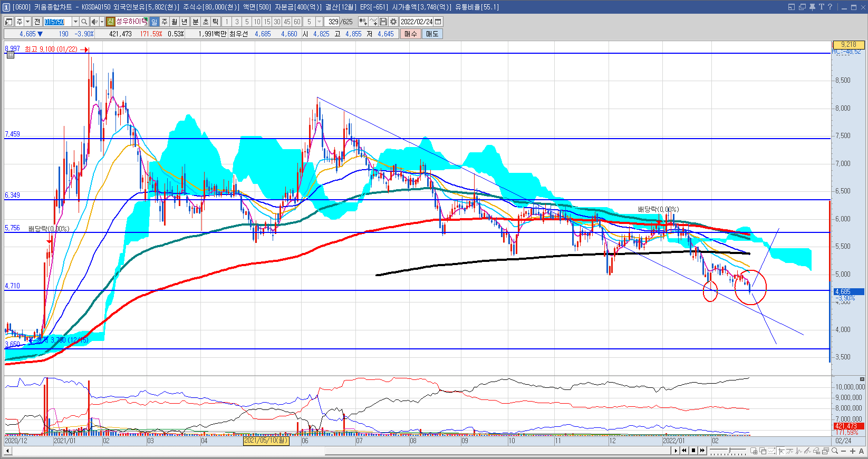Switch to minute (분) chart
This screenshot has width=868, height=459.
click(195, 22)
